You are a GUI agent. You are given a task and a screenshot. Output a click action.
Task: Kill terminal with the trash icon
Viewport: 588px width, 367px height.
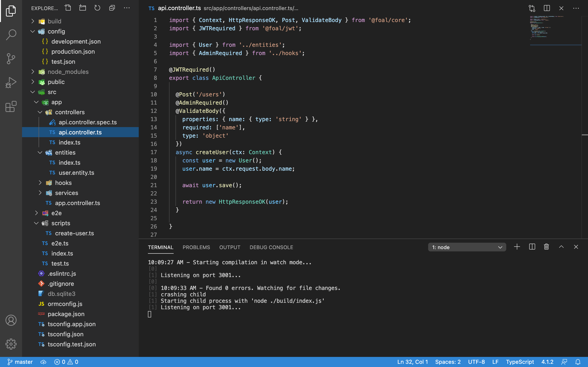click(x=546, y=247)
